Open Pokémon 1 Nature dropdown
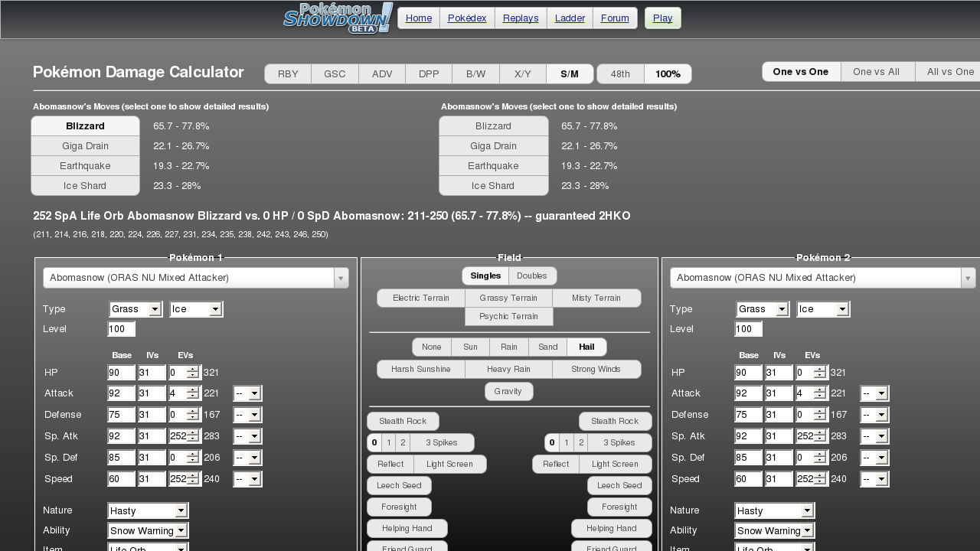This screenshot has width=980, height=551. click(148, 510)
